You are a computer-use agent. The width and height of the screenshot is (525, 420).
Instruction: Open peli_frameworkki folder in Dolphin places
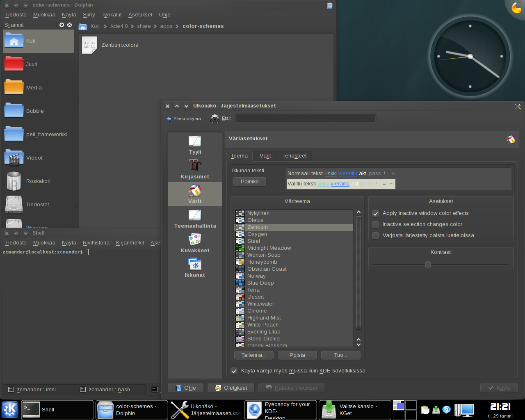pos(39,135)
